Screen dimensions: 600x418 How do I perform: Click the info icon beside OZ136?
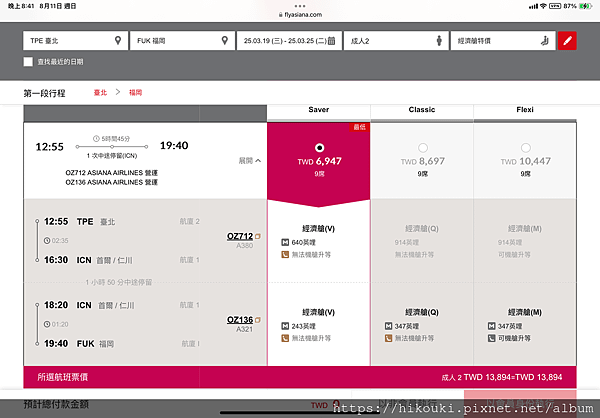coord(258,320)
